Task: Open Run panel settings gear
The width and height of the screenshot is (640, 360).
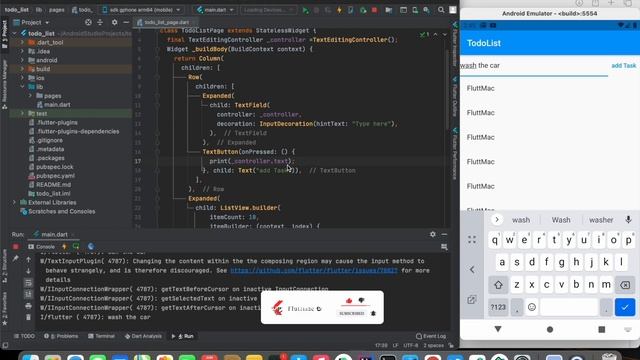Action: [x=433, y=234]
